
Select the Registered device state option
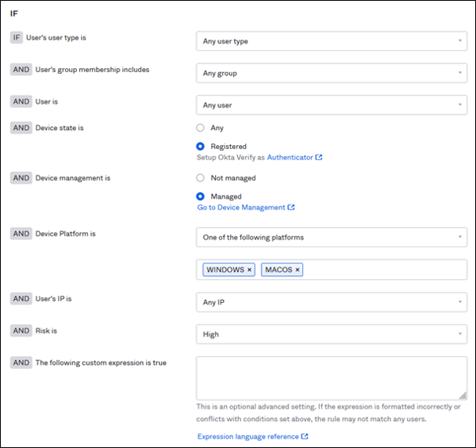click(x=202, y=147)
